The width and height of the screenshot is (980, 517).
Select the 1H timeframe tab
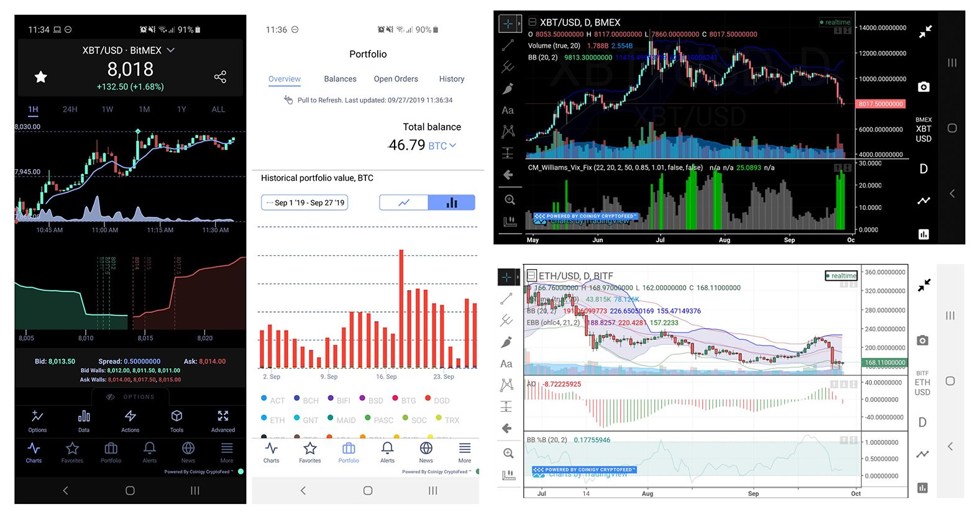[x=34, y=109]
